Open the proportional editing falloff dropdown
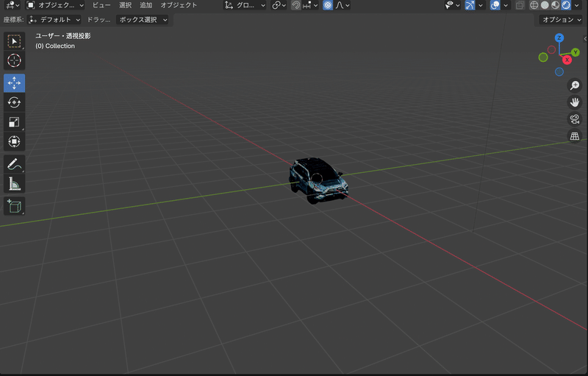The image size is (588, 376). pyautogui.click(x=343, y=5)
